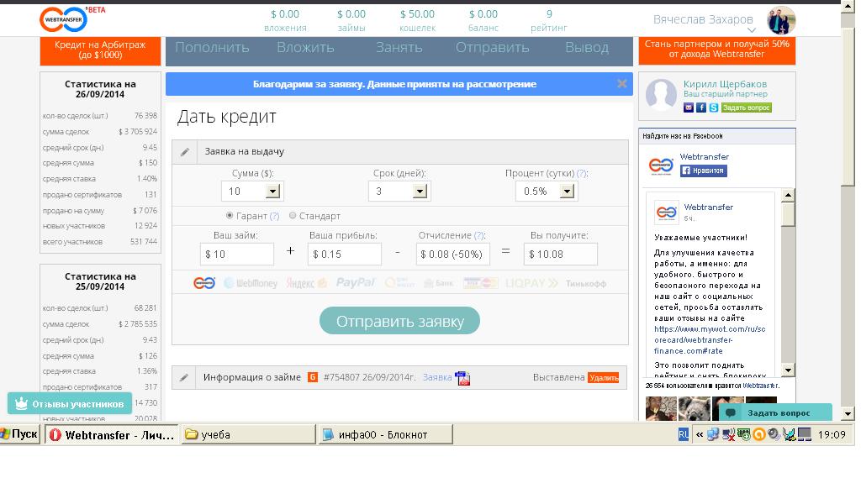
Task: Open the mywot.com scorecard link
Action: pyautogui.click(x=710, y=340)
